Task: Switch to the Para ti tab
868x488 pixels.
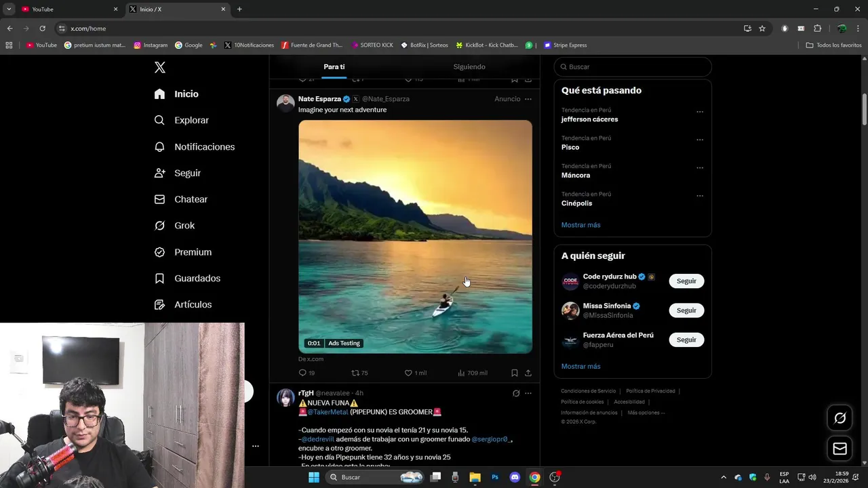Action: coord(334,67)
